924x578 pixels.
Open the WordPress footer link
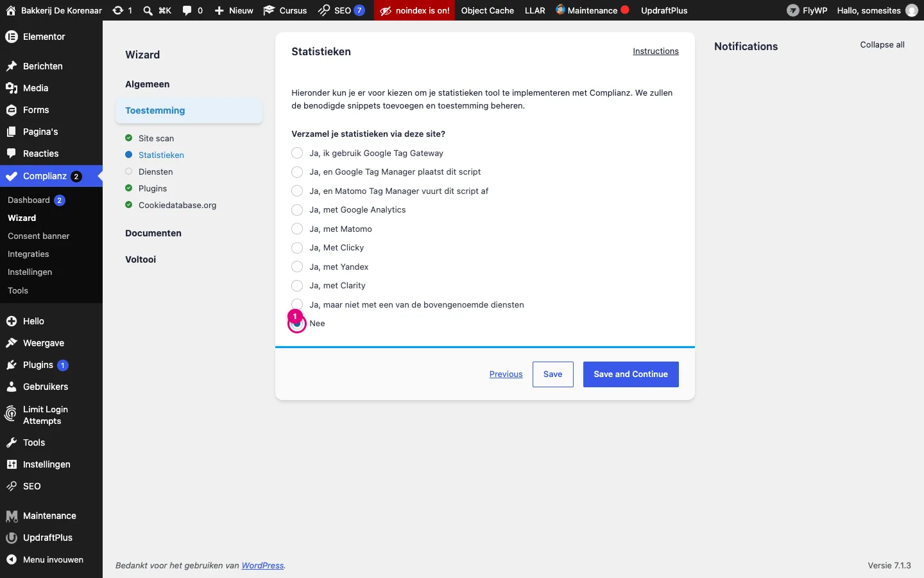coord(262,566)
